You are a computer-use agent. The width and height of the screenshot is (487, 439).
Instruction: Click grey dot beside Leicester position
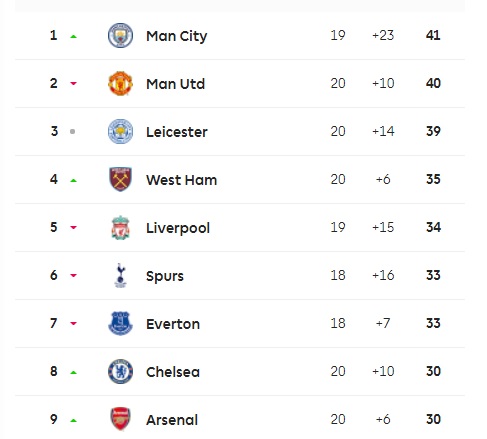click(72, 132)
